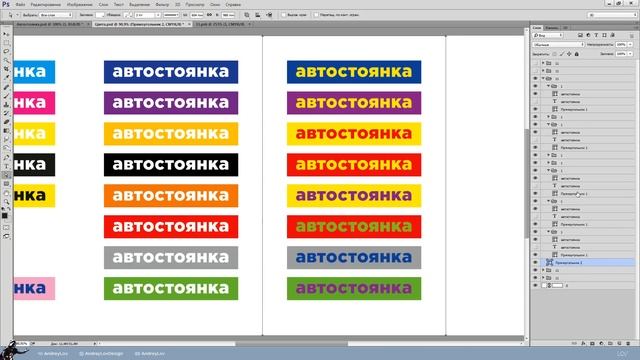Select the Rectangle shape tool
Screen dimensions: 640x360
coord(6,184)
